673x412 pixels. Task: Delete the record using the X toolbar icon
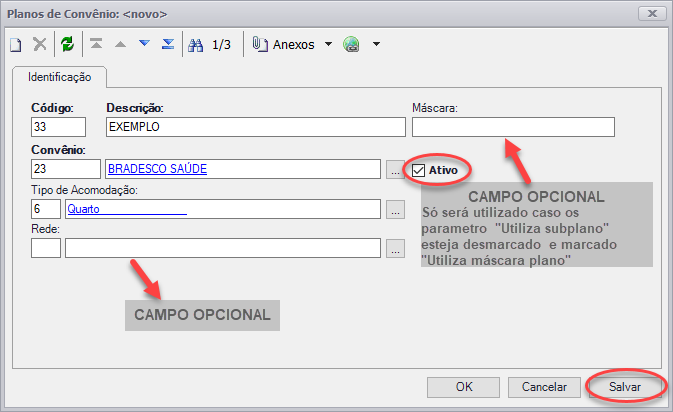pos(40,44)
